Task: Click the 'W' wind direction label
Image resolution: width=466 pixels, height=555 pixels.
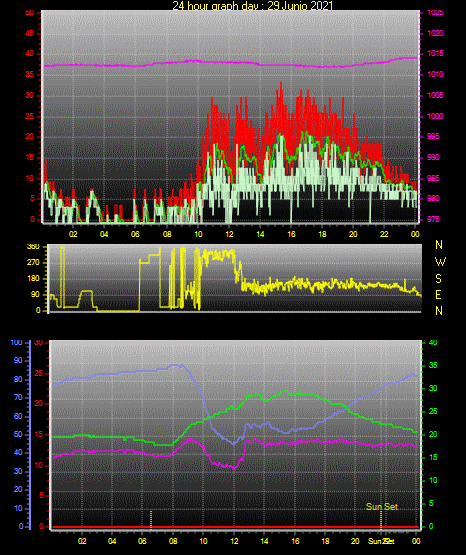Action: [x=440, y=262]
